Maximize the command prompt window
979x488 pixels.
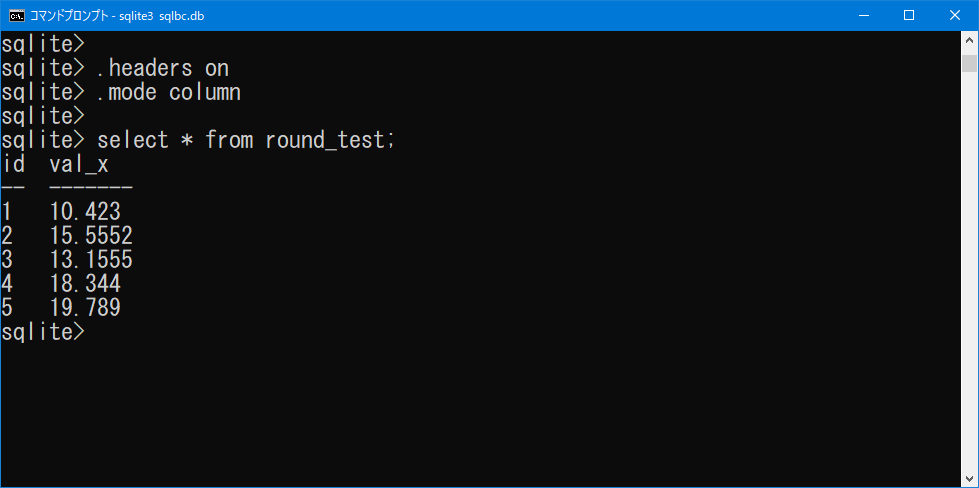pos(909,16)
